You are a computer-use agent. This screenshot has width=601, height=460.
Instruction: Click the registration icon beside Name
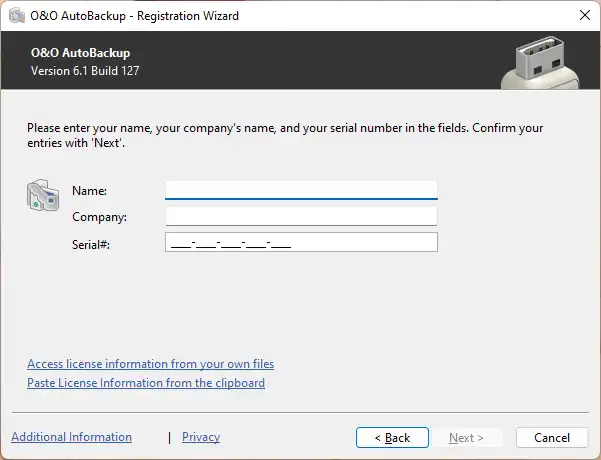(x=43, y=195)
